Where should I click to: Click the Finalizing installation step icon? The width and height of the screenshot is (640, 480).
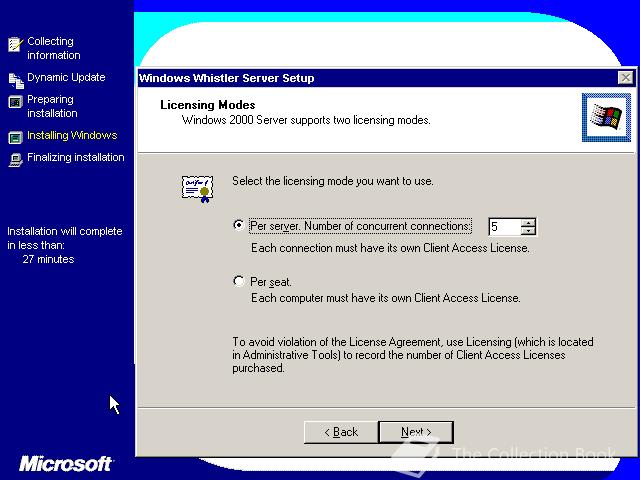16,160
